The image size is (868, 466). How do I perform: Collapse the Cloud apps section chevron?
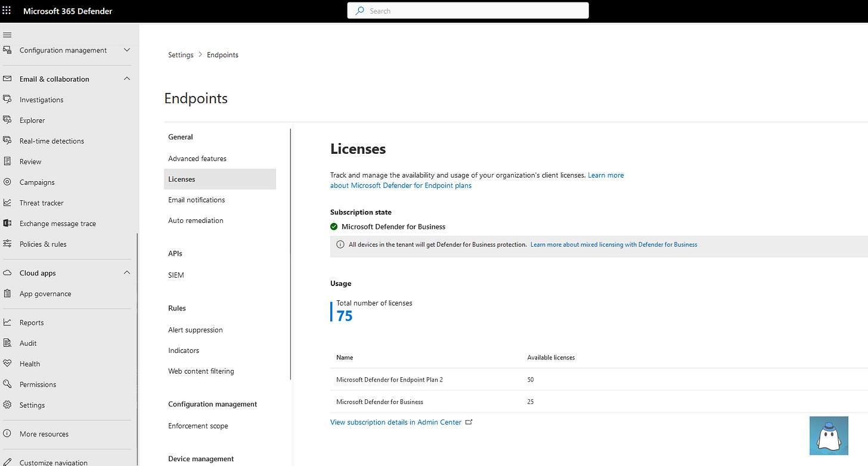pos(127,273)
